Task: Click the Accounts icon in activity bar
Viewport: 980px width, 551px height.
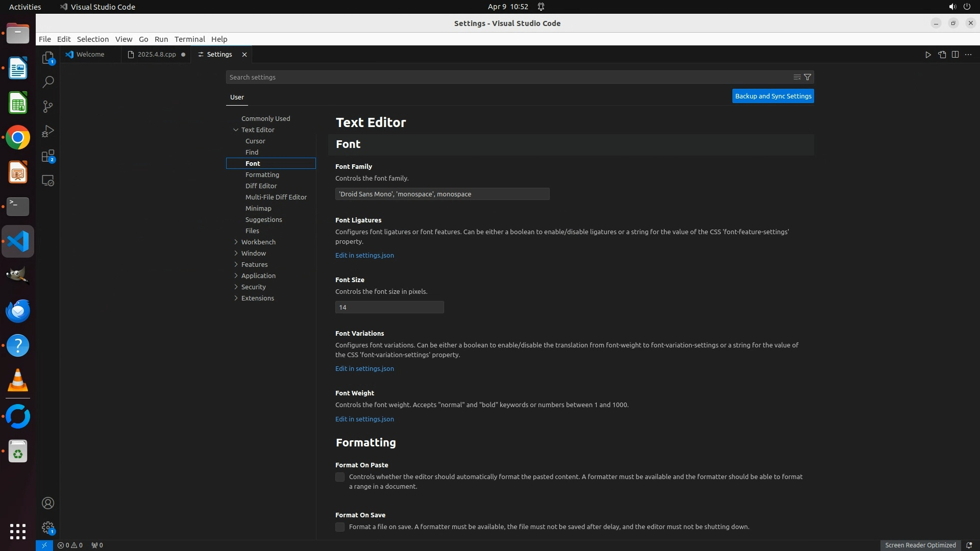Action: coord(47,503)
